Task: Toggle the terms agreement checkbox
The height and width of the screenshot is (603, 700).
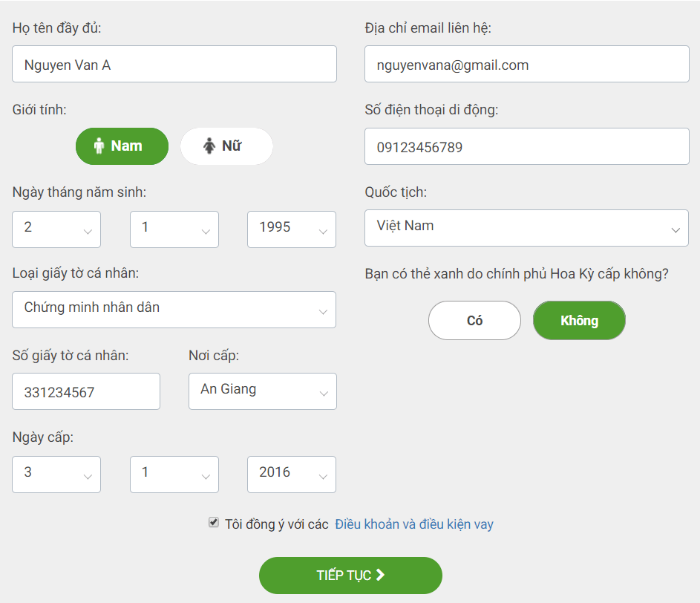Action: (x=214, y=523)
